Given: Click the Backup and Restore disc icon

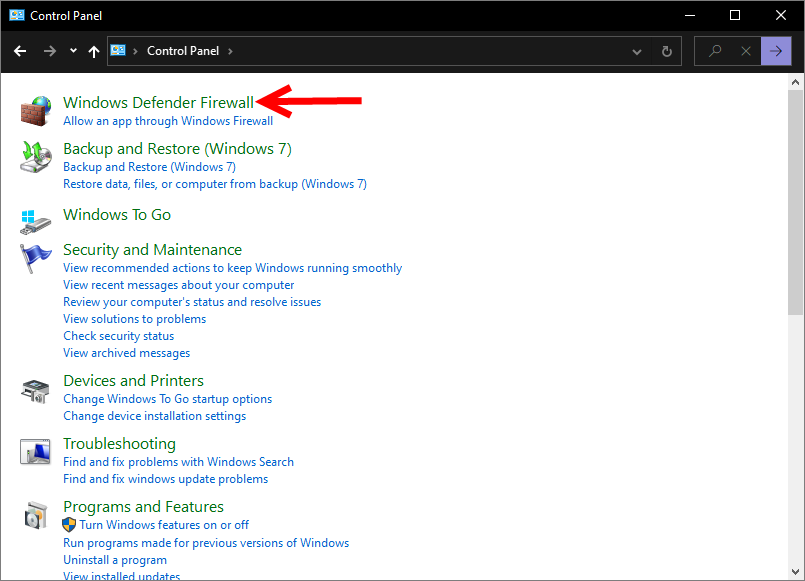Looking at the screenshot, I should pyautogui.click(x=35, y=157).
